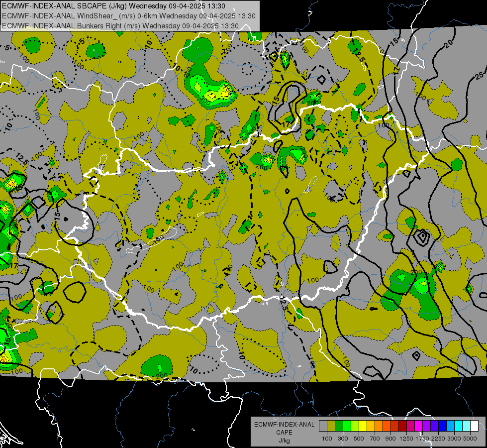This screenshot has width=487, height=448.
Task: Select the pure blue legend swatch
Action: (x=442, y=426)
